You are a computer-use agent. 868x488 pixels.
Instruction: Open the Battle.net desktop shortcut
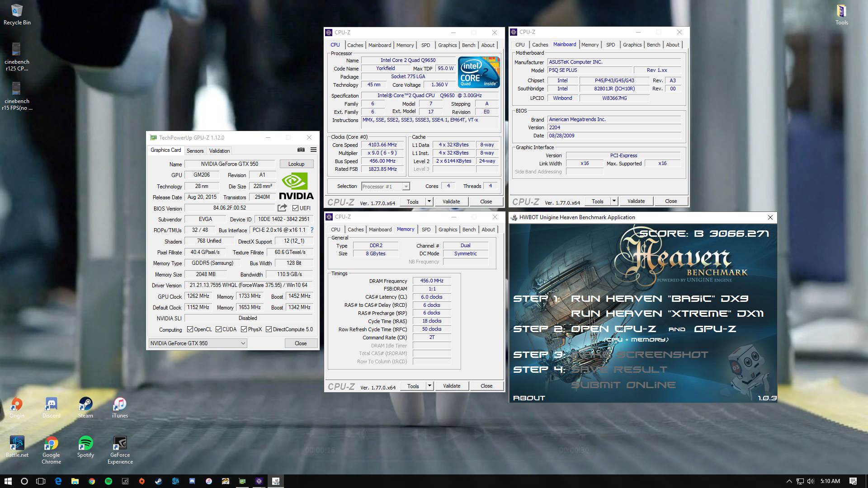click(x=17, y=447)
